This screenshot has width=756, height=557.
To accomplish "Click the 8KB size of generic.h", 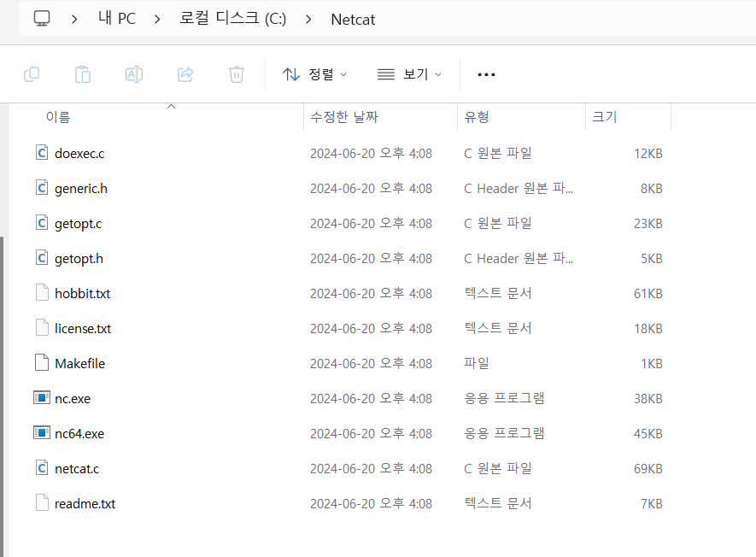I will pyautogui.click(x=652, y=189).
